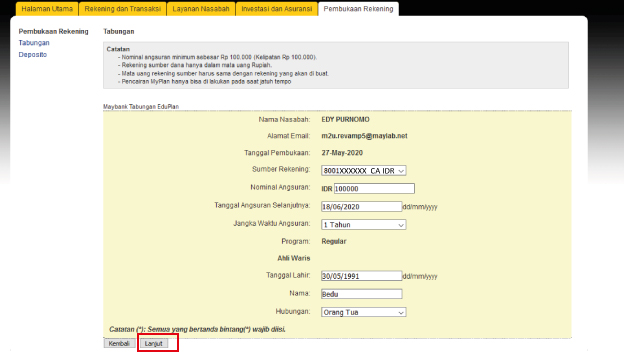The width and height of the screenshot is (624, 361).
Task: Expand the Sumber Rekening dropdown
Action: 364,170
